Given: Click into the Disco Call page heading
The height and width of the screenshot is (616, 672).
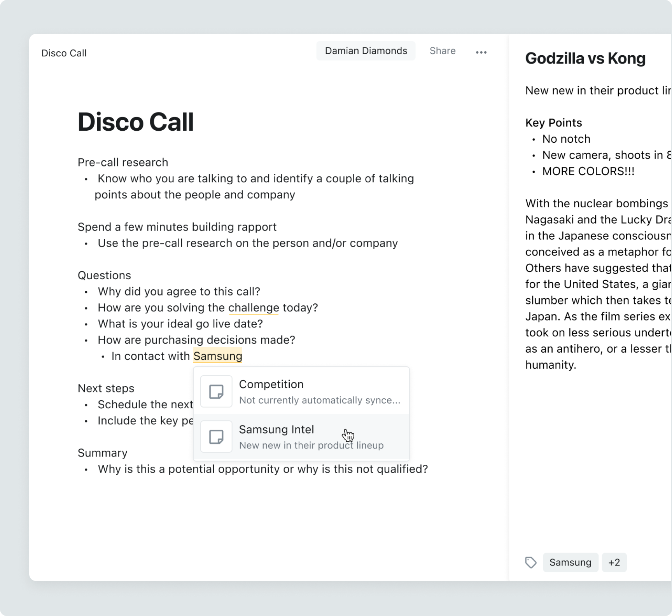Looking at the screenshot, I should [x=136, y=122].
